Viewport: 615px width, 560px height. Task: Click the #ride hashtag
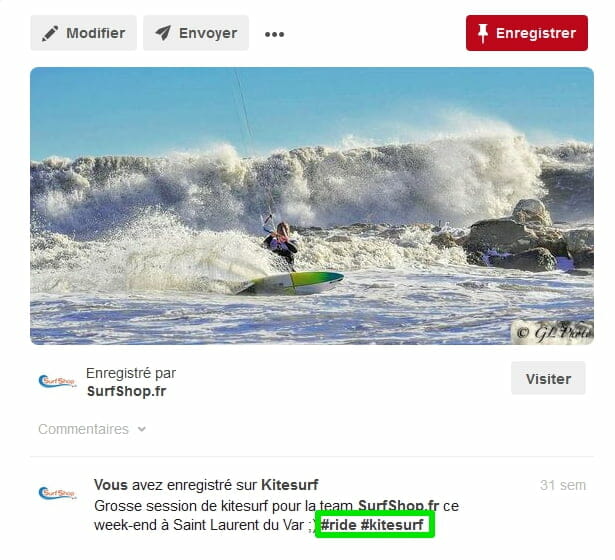click(338, 525)
